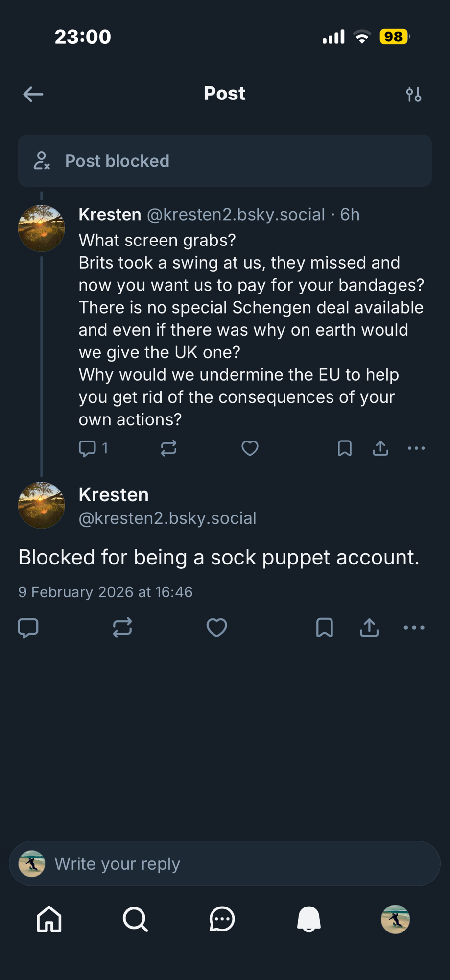Like Kresten's parent post about Schengen

point(250,448)
